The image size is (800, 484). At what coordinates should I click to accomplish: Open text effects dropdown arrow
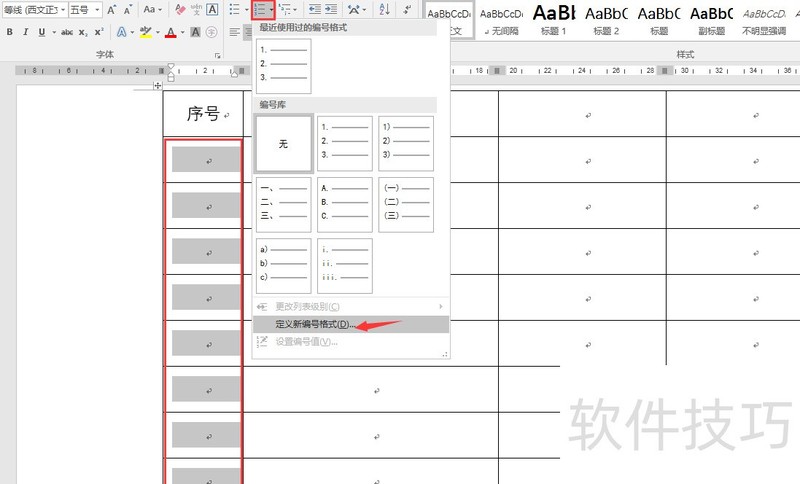[132, 32]
